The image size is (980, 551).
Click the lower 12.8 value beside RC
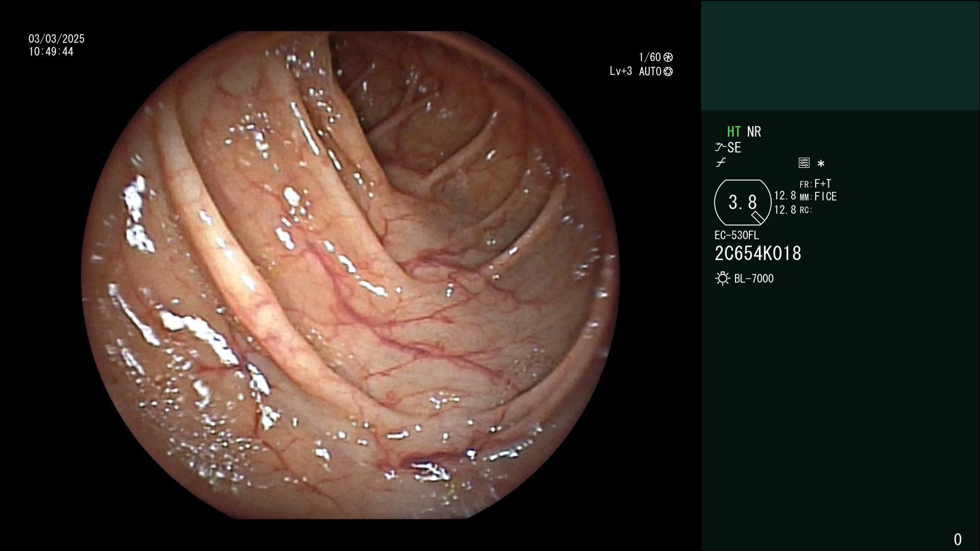click(785, 210)
